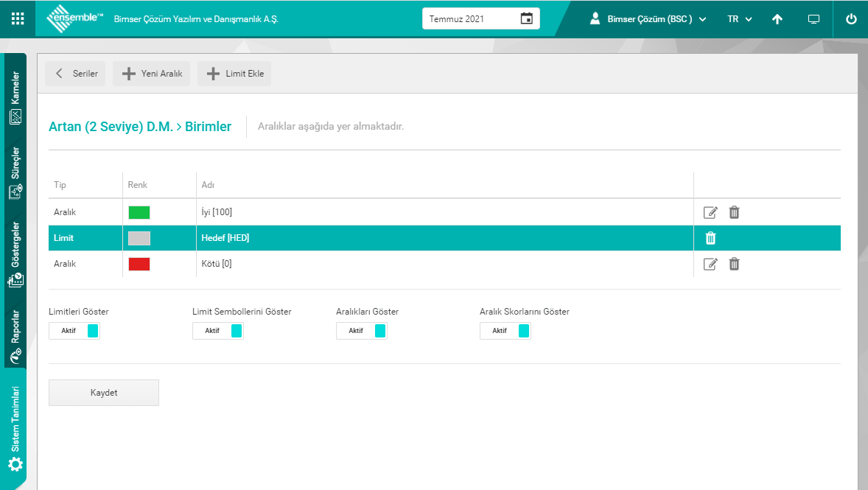Click the Yeni Aralık button
The image size is (868, 490).
pos(152,74)
